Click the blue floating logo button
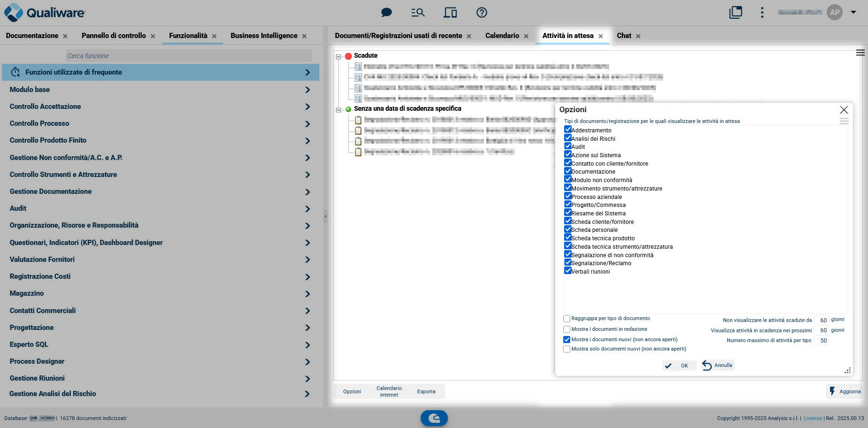The width and height of the screenshot is (868, 428). click(x=434, y=418)
